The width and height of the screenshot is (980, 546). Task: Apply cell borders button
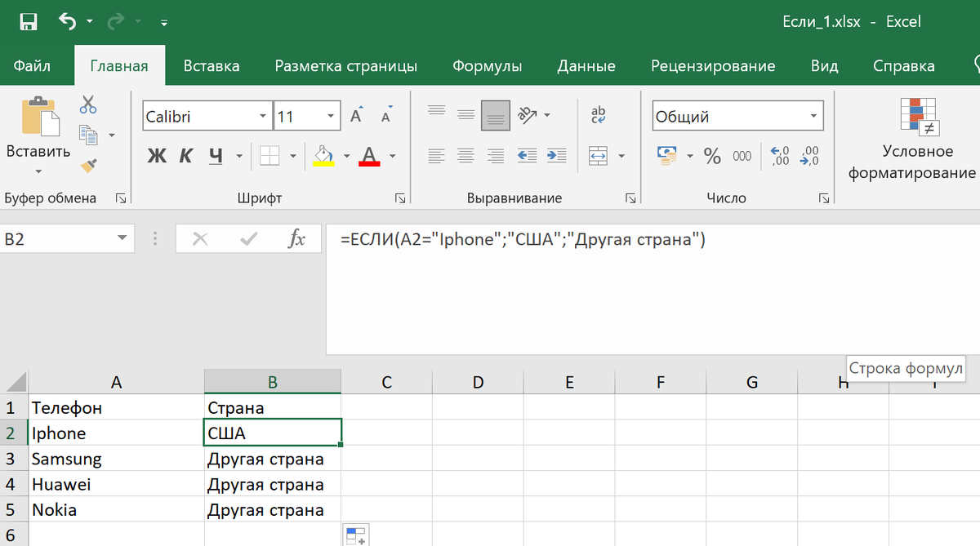click(x=269, y=155)
